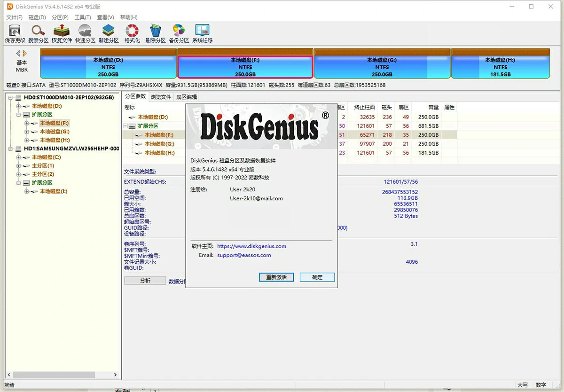Click the 681.5GB capacity cell
564x392 pixels.
click(x=428, y=126)
